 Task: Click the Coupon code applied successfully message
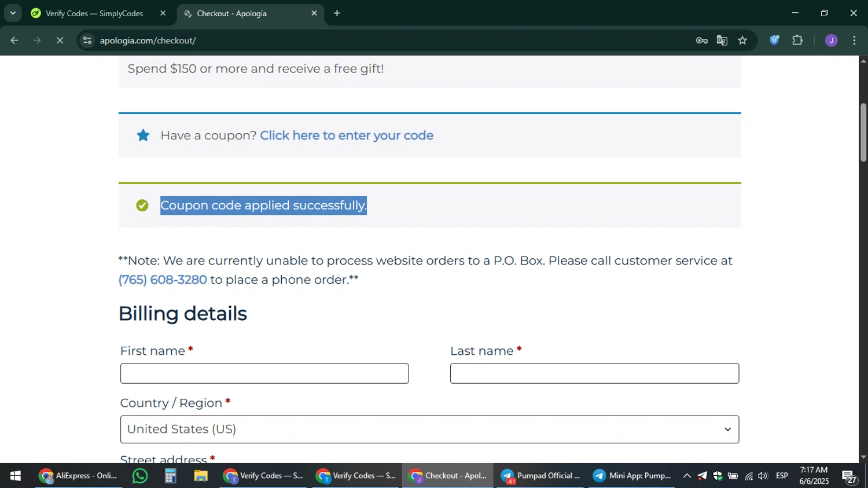point(263,206)
